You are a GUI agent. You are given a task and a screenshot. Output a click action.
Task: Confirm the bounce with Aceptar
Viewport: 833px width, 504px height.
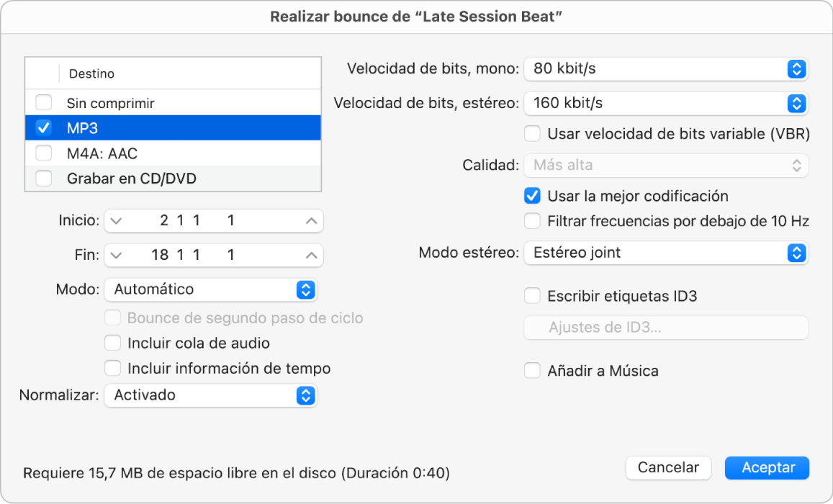point(767,467)
